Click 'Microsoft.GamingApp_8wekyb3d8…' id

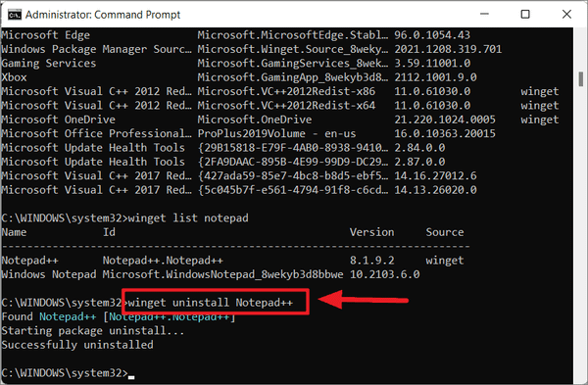coord(292,77)
